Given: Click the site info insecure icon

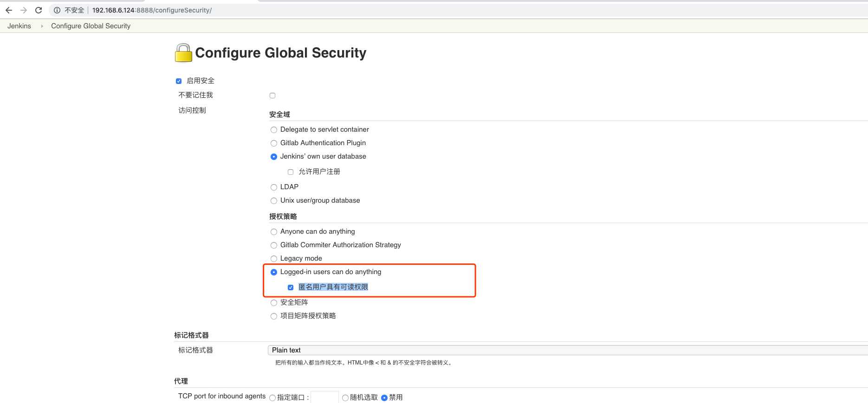Looking at the screenshot, I should [57, 10].
